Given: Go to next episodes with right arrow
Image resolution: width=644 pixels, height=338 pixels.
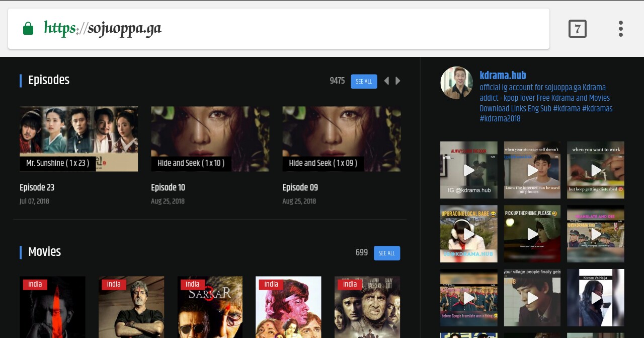Looking at the screenshot, I should [x=398, y=81].
